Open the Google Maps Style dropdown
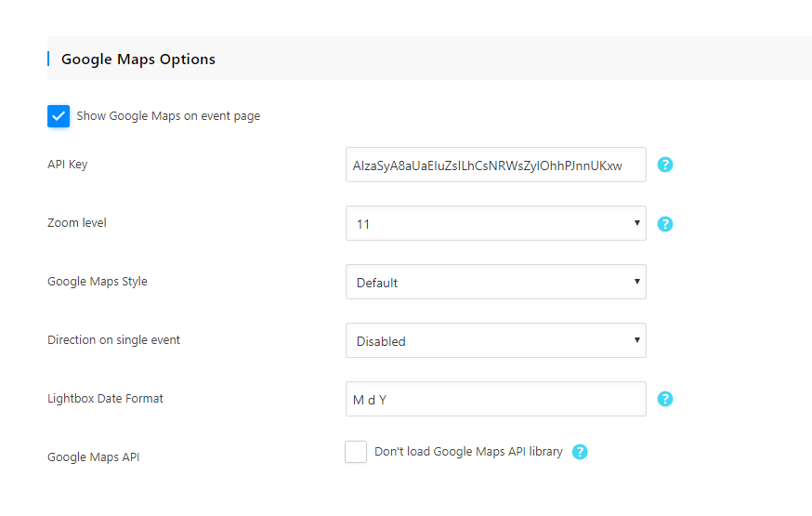 (x=495, y=282)
